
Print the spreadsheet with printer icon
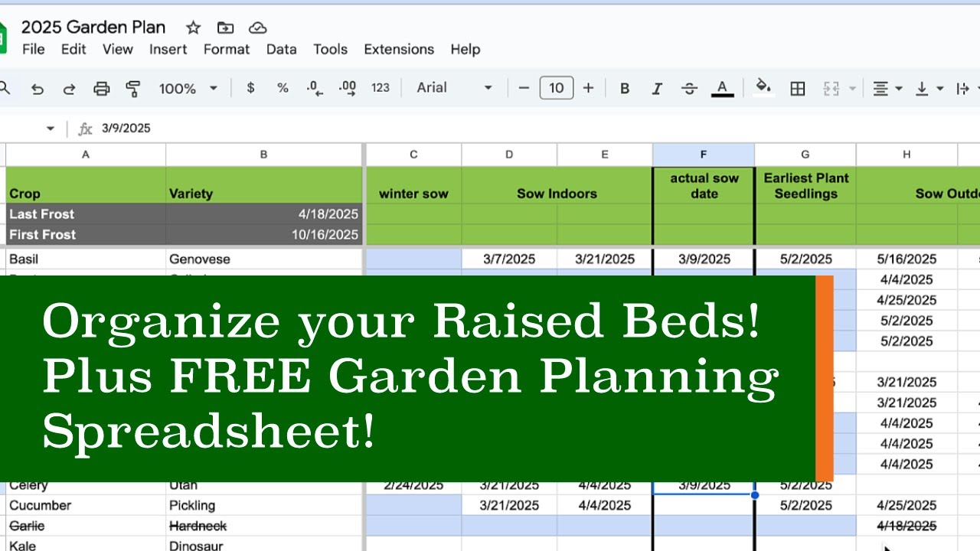[101, 89]
